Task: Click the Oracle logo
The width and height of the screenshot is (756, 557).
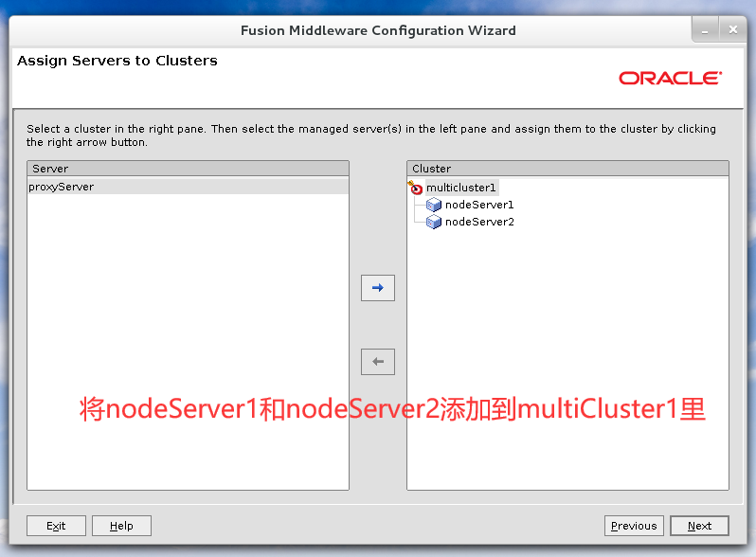Action: pos(670,78)
